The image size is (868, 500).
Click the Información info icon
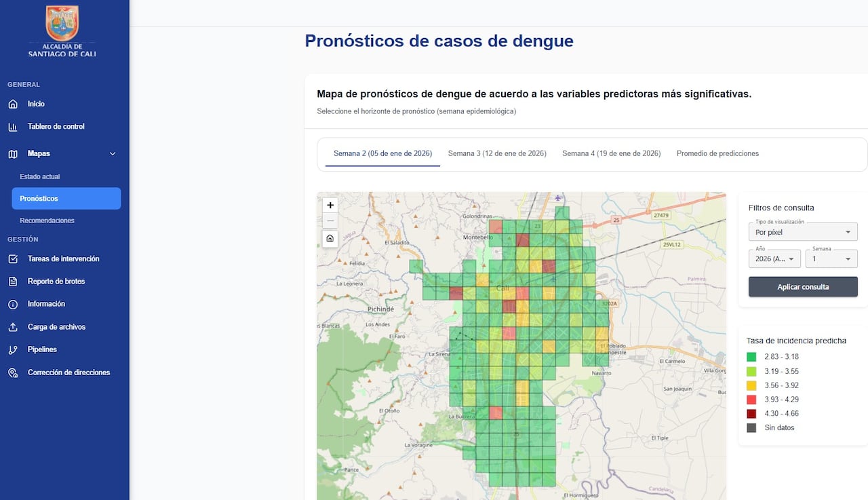click(x=13, y=305)
